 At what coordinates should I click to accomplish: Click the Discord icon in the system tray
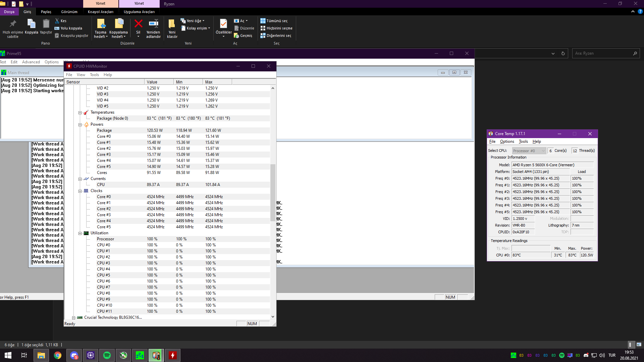[586, 355]
